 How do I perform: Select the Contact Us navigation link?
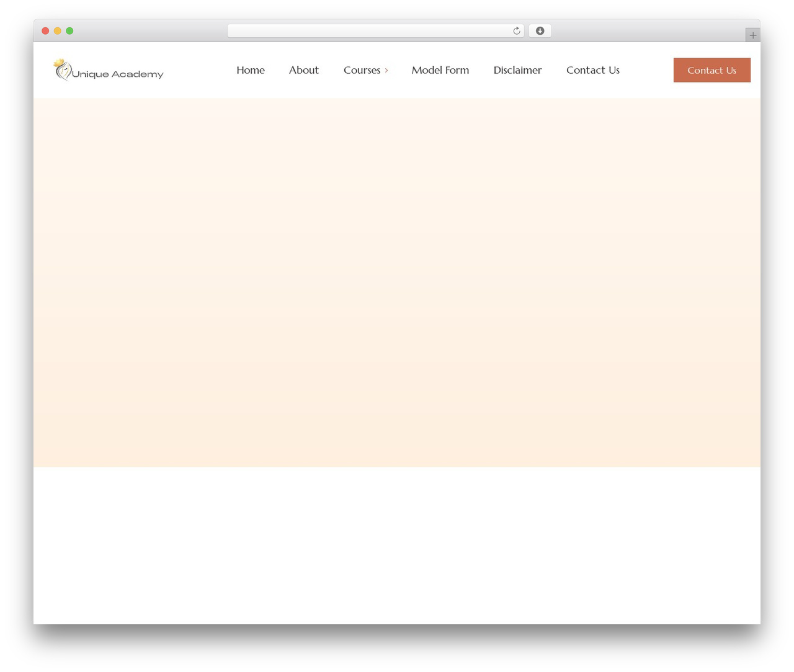593,70
